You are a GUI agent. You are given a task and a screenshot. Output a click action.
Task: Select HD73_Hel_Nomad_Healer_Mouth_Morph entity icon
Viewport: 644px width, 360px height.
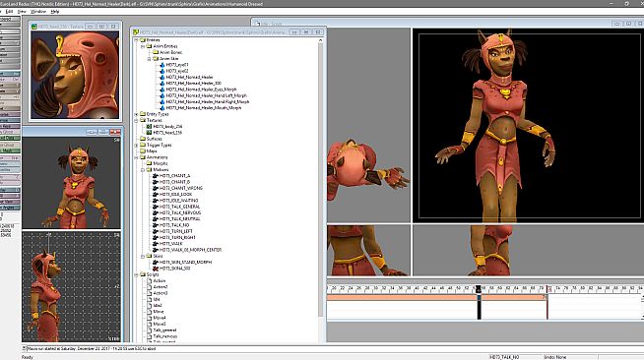(x=162, y=108)
